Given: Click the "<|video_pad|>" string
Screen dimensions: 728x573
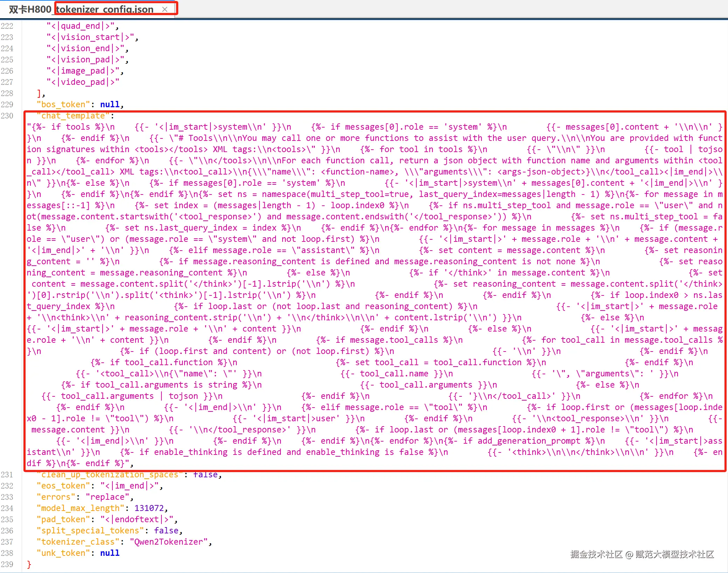Looking at the screenshot, I should tap(83, 82).
